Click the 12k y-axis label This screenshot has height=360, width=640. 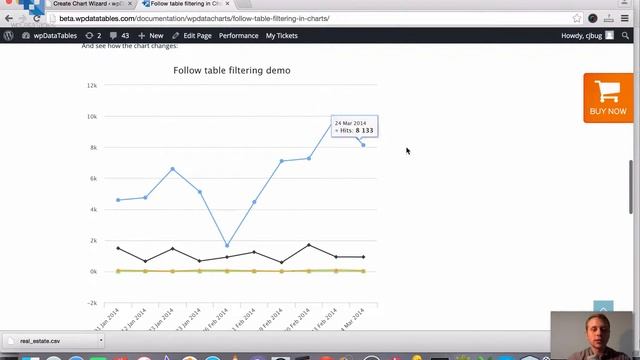92,85
